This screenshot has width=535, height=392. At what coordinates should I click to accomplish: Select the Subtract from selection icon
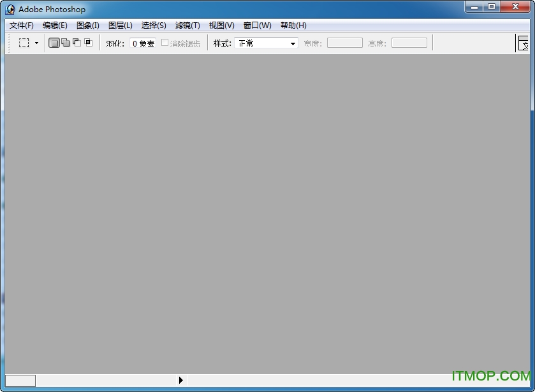77,43
